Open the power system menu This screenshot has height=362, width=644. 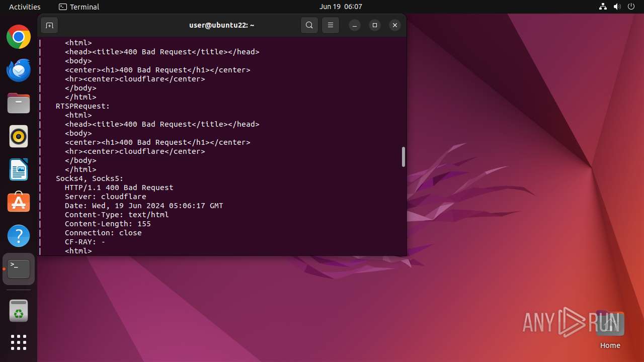(x=631, y=7)
